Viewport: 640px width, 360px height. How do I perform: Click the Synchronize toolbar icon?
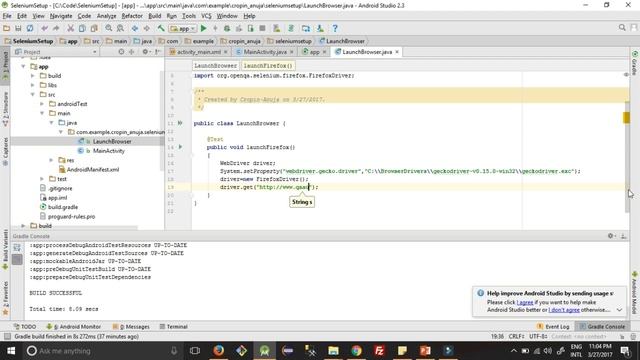click(x=30, y=28)
